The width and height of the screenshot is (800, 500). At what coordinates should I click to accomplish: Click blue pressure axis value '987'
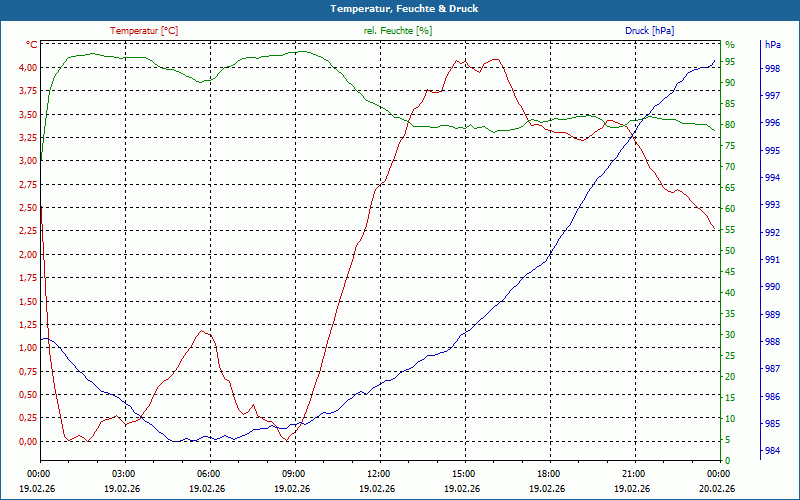point(772,369)
